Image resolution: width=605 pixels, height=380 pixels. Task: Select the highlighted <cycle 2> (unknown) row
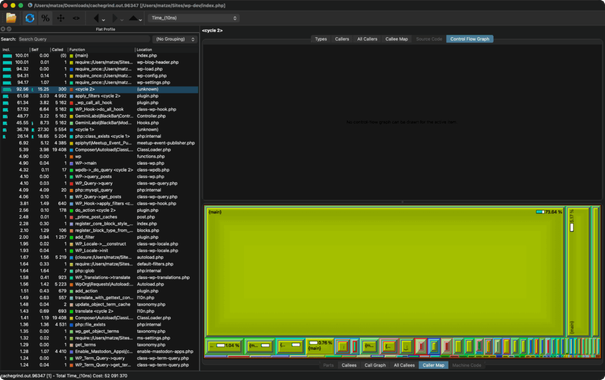[99, 89]
